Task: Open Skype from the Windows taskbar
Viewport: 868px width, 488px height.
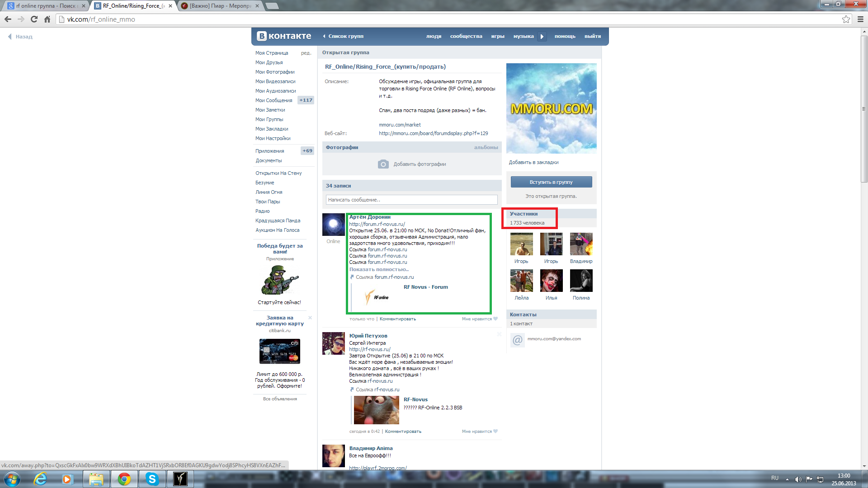Action: pyautogui.click(x=152, y=479)
